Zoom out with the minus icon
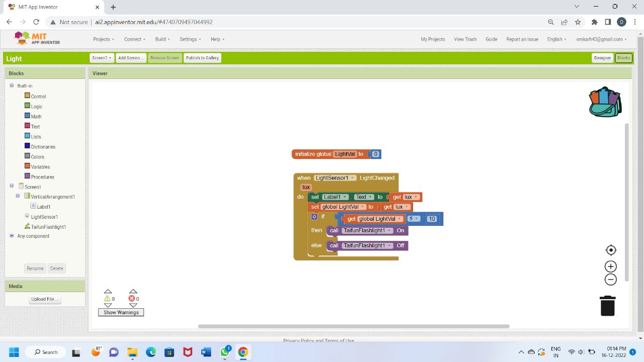 click(x=611, y=280)
